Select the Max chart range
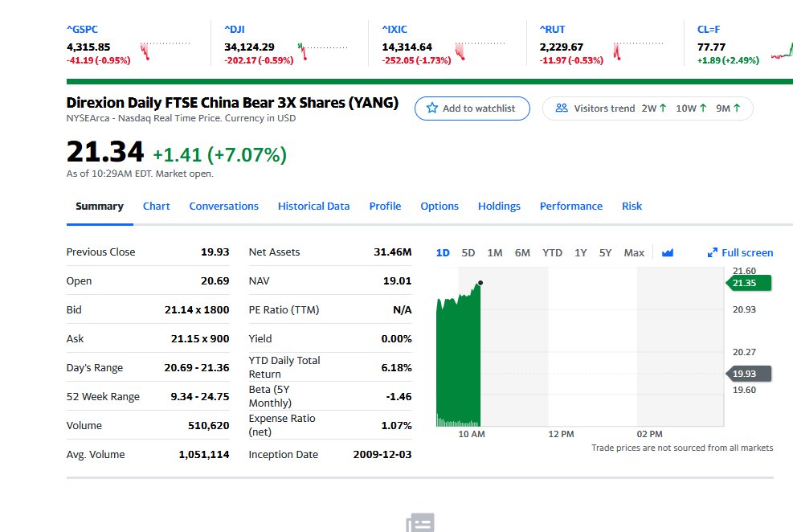The image size is (793, 532). [634, 253]
